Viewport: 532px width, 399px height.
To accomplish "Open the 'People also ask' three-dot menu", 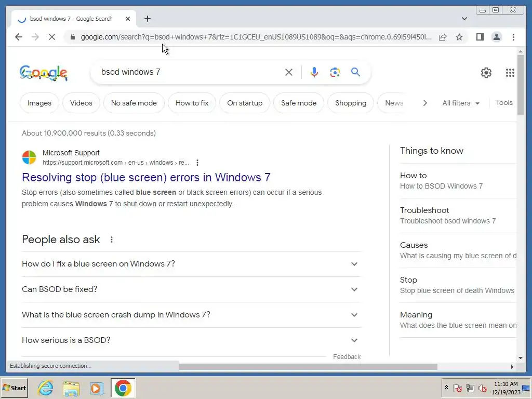I will (x=112, y=240).
